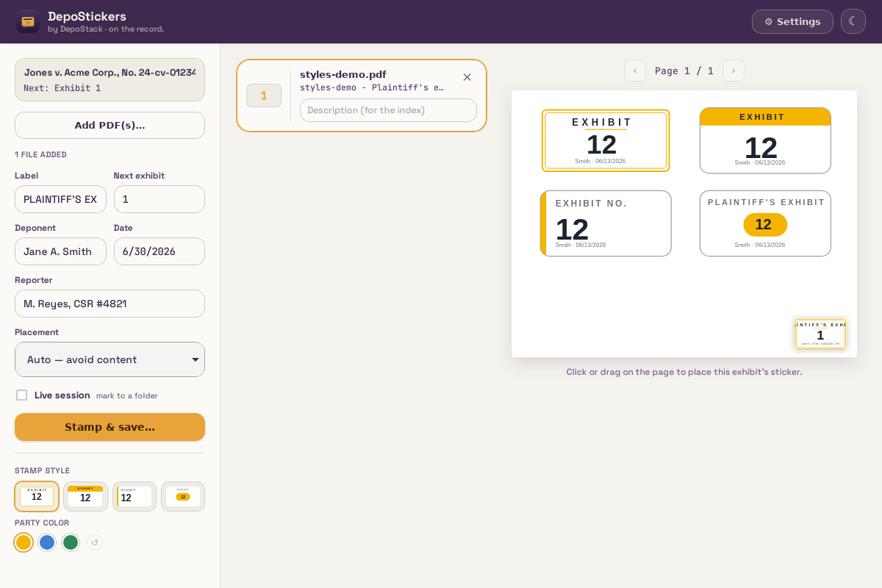
Task: Pick the left-bar stamp style
Action: [x=135, y=497]
